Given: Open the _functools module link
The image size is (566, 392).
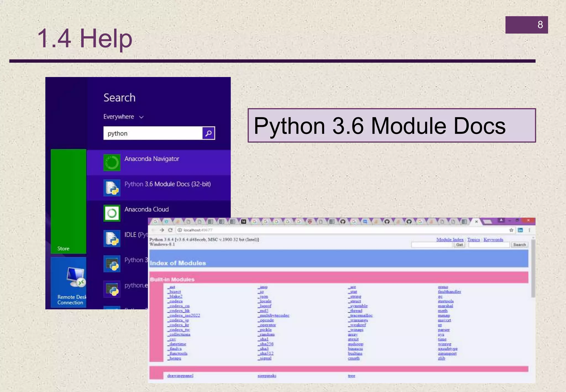Looking at the screenshot, I should pyautogui.click(x=177, y=354).
